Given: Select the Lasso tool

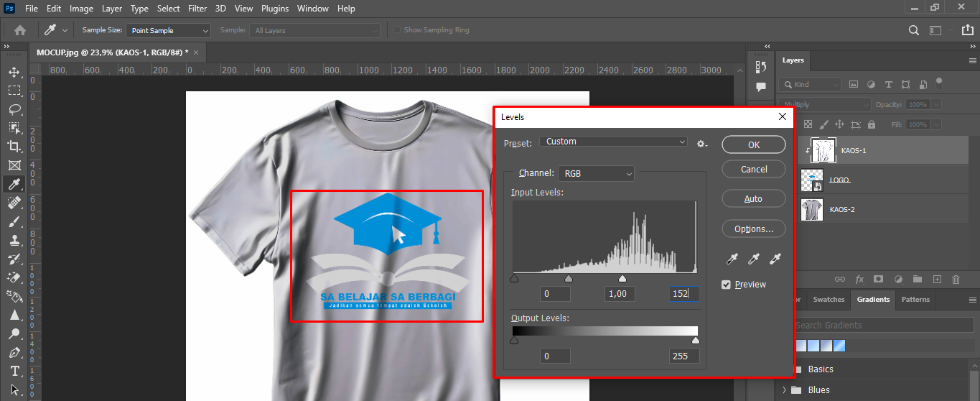Looking at the screenshot, I should click(x=14, y=109).
